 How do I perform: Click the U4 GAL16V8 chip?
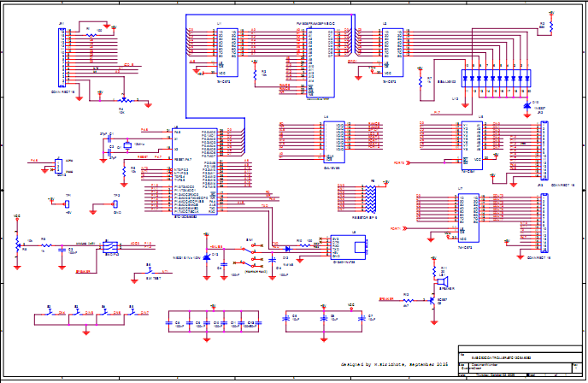[333, 138]
